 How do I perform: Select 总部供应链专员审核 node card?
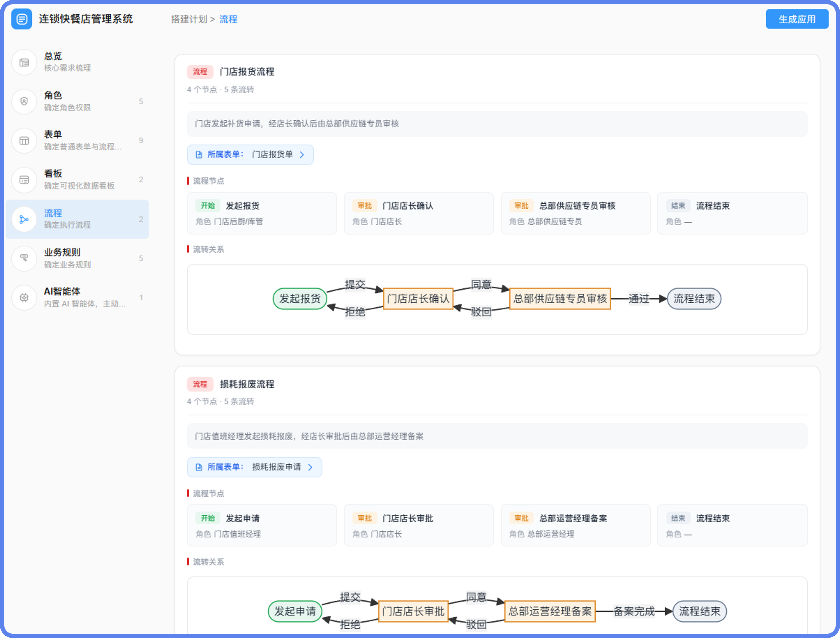pyautogui.click(x=575, y=213)
